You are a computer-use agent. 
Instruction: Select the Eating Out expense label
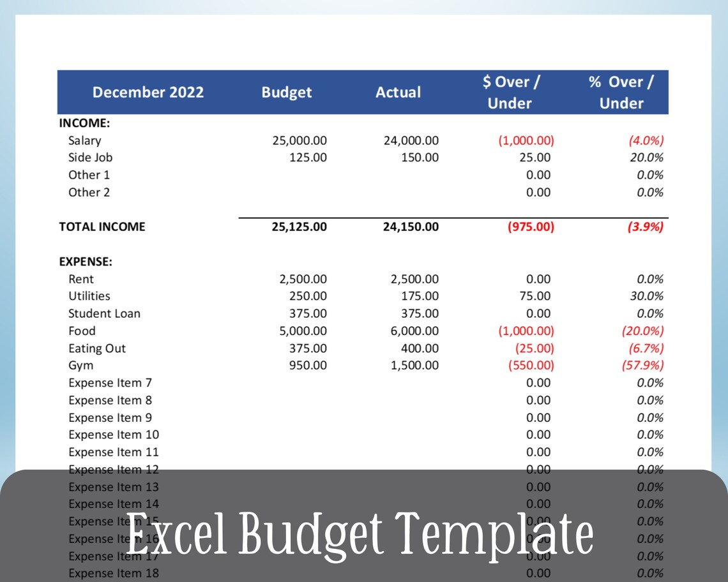click(x=97, y=348)
